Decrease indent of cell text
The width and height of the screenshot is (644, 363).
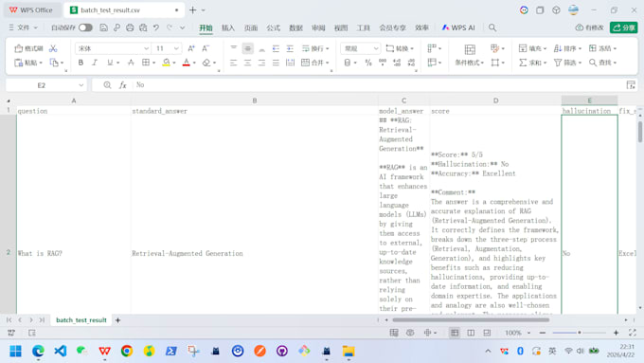click(x=276, y=48)
